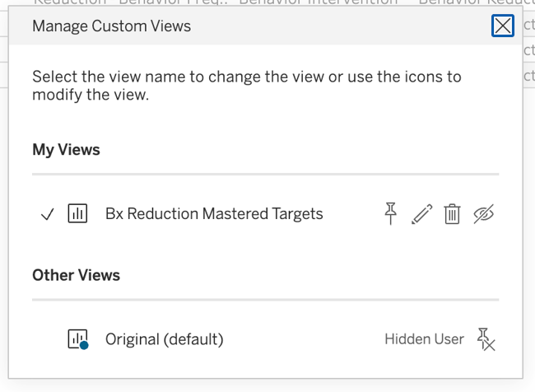Pin Bx Reduction Mastered Targets as default view
Image resolution: width=535 pixels, height=392 pixels.
click(391, 214)
